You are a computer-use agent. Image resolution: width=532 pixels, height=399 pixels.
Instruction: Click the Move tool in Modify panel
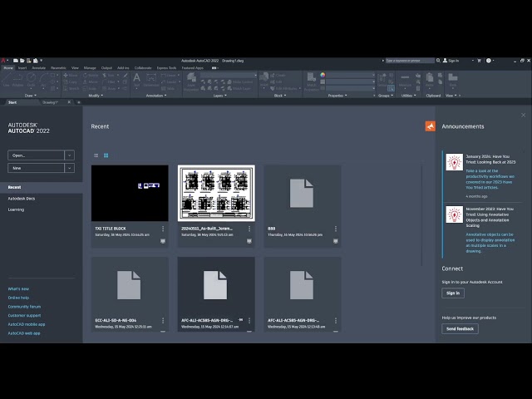tap(71, 76)
